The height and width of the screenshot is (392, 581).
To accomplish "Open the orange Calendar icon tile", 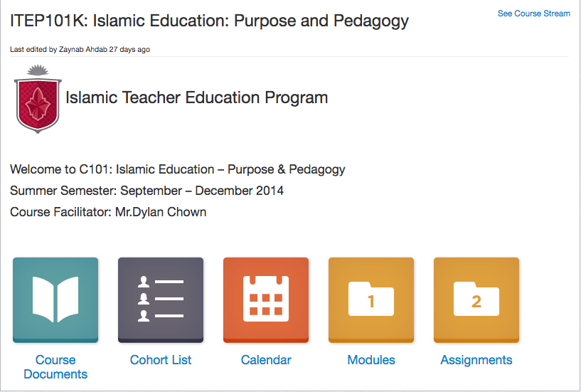I will (266, 300).
